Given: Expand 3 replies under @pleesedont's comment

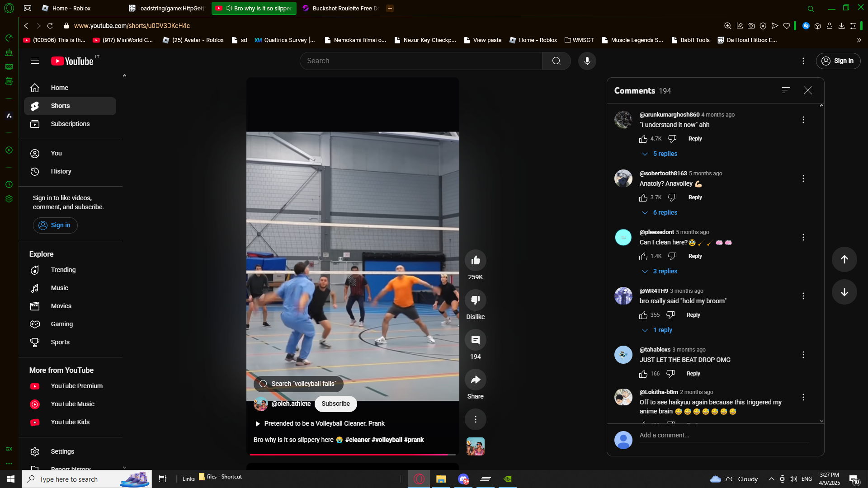Looking at the screenshot, I should coord(660,272).
